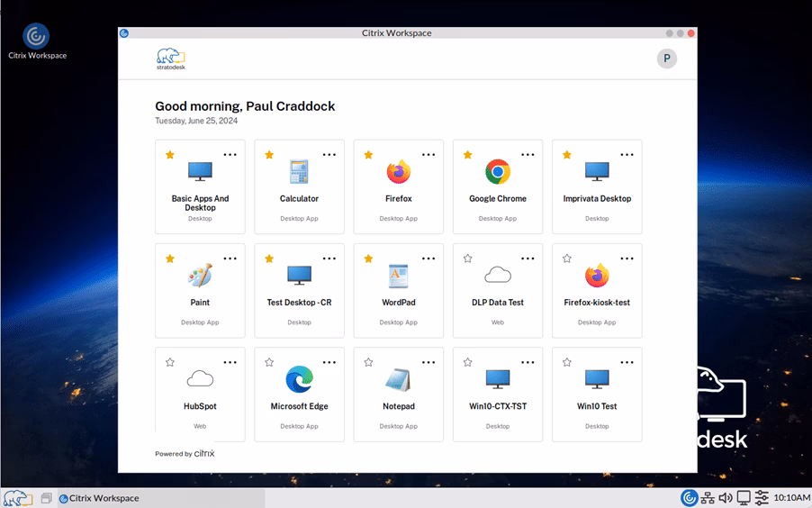Open the Imprivata Desktop monitor icon
The width and height of the screenshot is (812, 508).
click(x=597, y=171)
